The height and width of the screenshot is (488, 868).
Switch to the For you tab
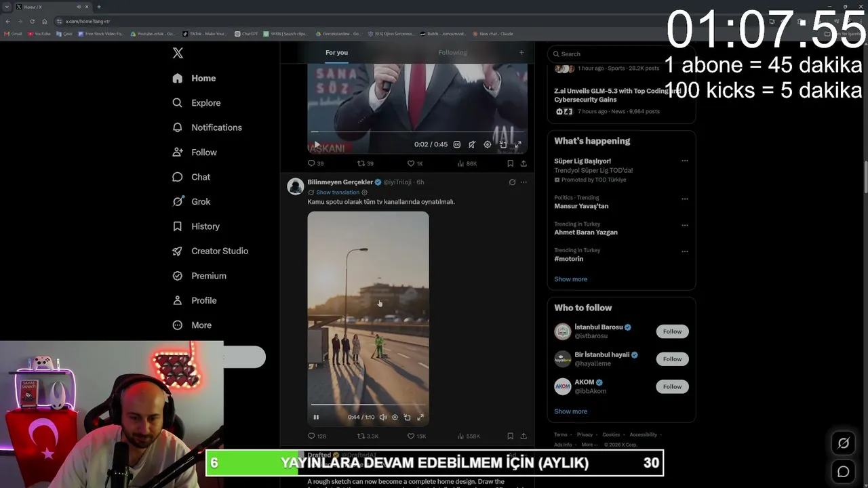coord(336,53)
